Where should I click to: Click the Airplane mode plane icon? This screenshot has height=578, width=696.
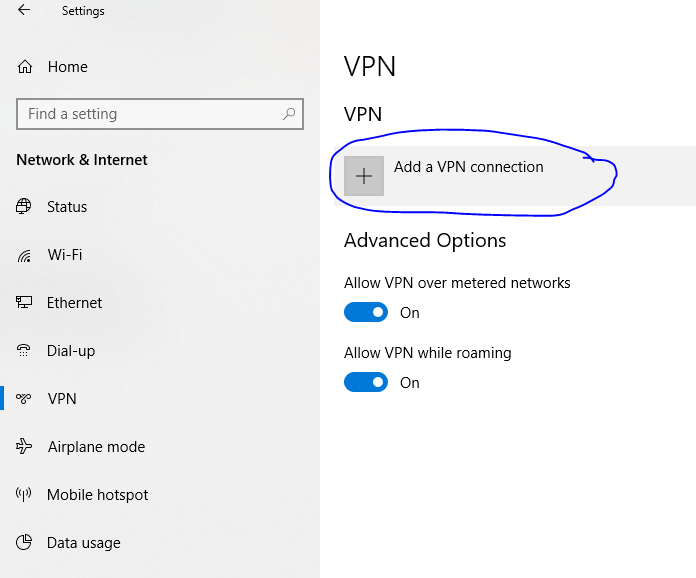click(x=24, y=446)
